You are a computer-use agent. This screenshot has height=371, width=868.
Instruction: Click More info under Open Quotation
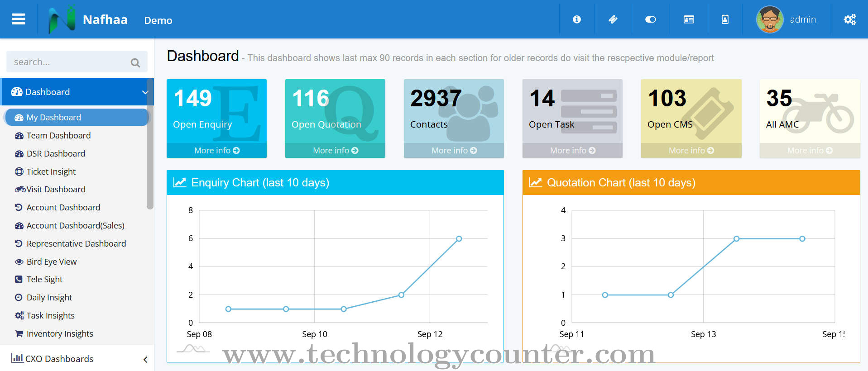pyautogui.click(x=336, y=151)
